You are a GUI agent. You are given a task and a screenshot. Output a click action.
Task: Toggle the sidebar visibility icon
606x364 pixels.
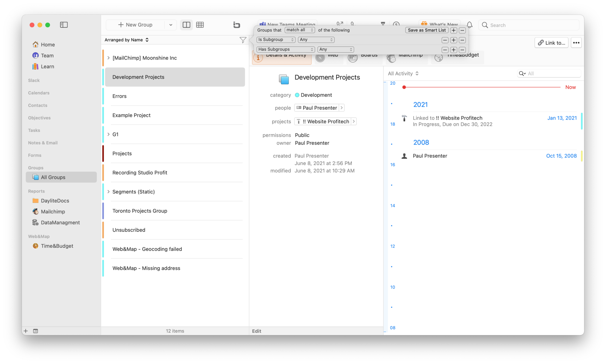pyautogui.click(x=64, y=25)
